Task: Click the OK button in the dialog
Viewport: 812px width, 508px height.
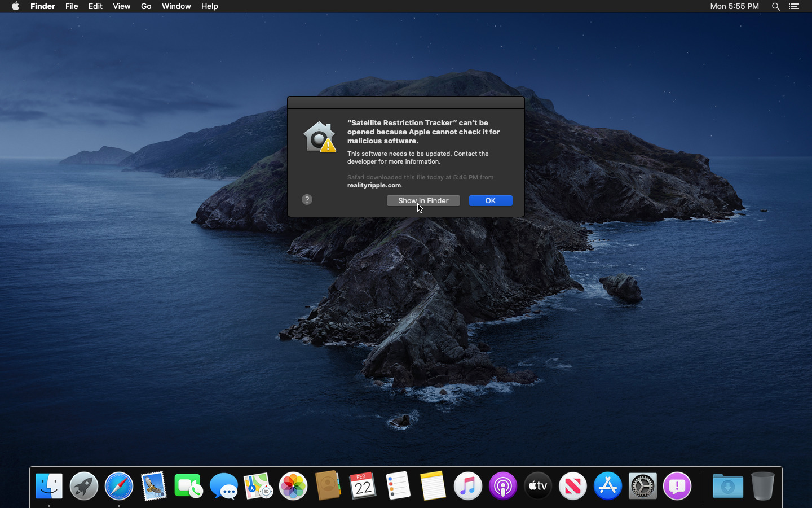Action: click(x=490, y=200)
